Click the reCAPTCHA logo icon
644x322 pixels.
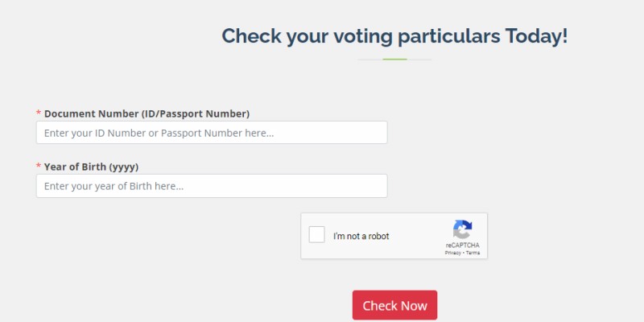[x=462, y=229]
